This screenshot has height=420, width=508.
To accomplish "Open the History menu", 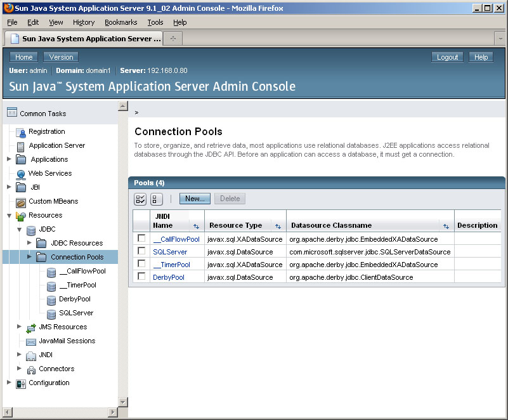I will tap(84, 22).
